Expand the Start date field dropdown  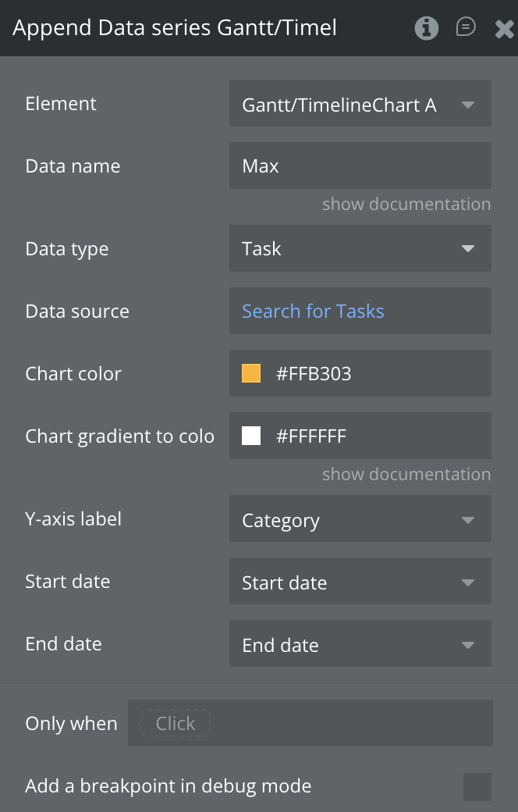360,582
